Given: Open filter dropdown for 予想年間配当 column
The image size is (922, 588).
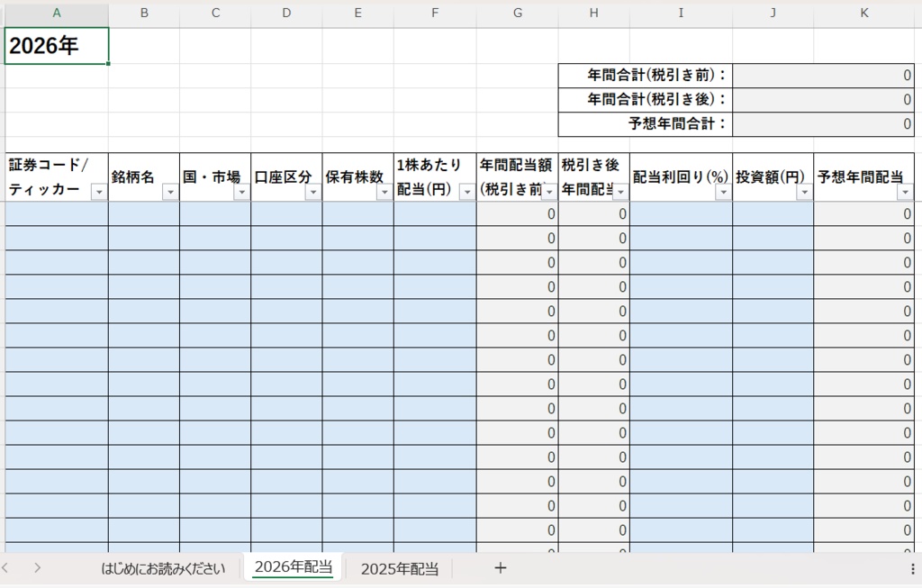Looking at the screenshot, I should (905, 193).
